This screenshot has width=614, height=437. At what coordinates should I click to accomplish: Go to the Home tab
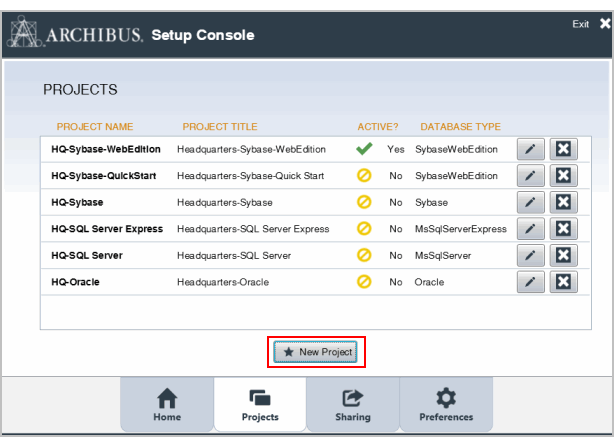click(x=167, y=404)
